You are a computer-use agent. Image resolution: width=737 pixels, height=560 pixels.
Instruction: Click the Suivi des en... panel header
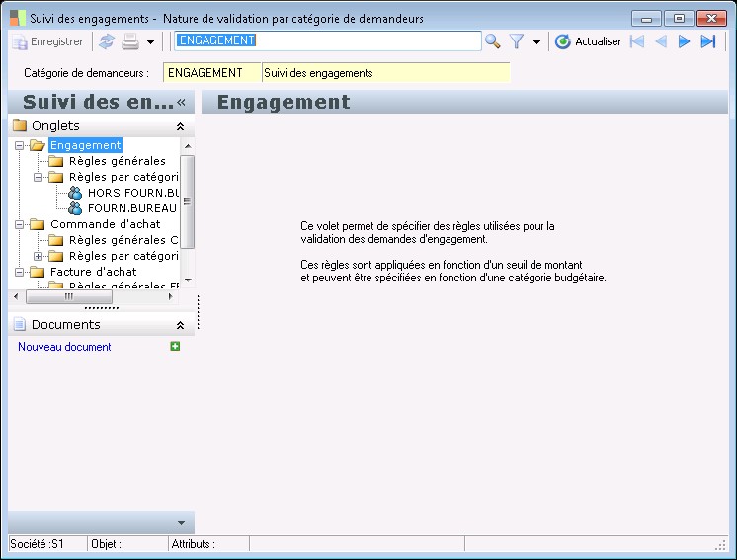tap(101, 102)
